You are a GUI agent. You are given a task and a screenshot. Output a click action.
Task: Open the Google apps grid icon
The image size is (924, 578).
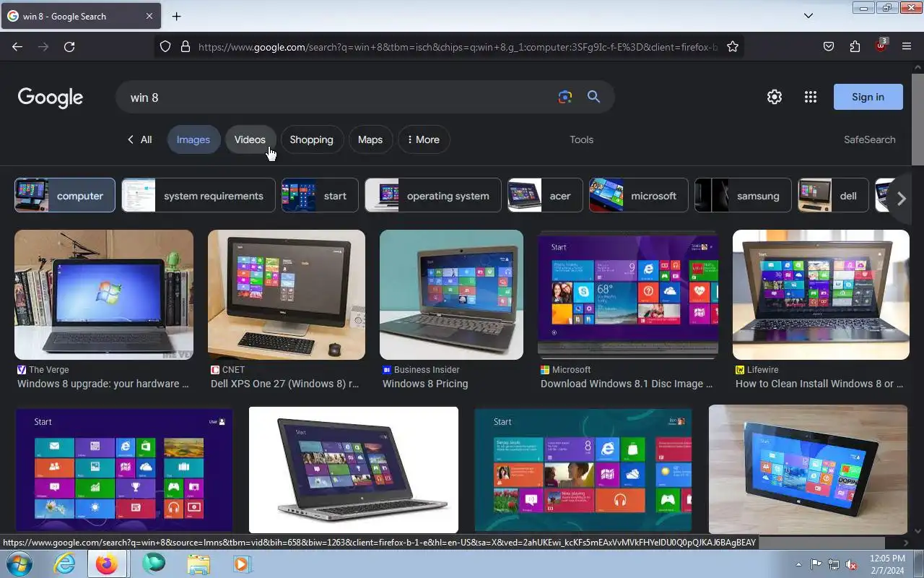click(x=811, y=97)
